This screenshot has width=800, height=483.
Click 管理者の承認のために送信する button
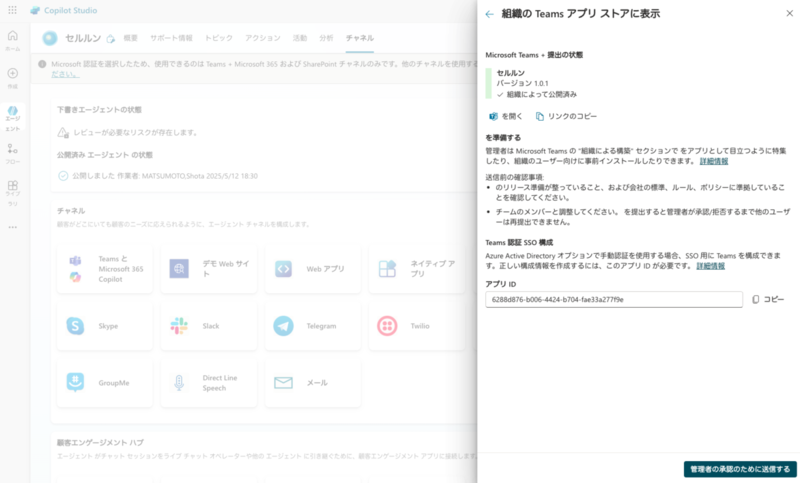740,469
